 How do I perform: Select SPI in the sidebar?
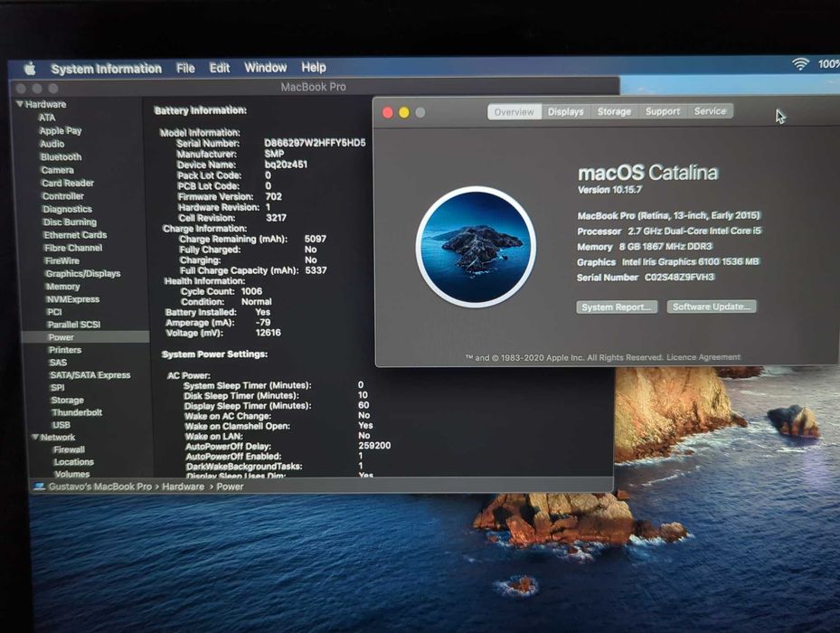pyautogui.click(x=57, y=388)
